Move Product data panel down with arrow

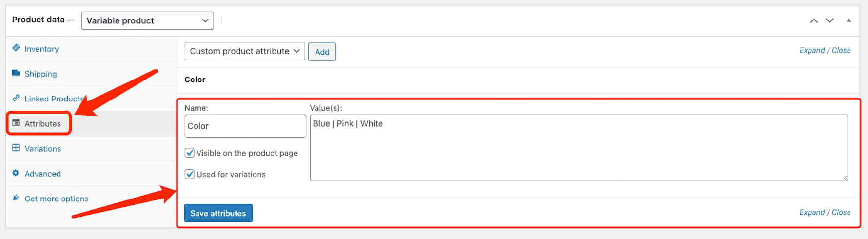(x=829, y=20)
